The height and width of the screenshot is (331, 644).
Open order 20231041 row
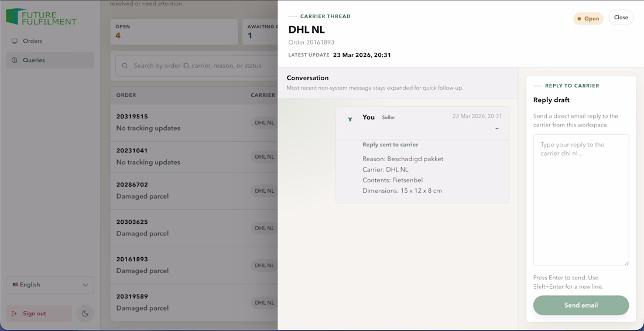click(194, 156)
